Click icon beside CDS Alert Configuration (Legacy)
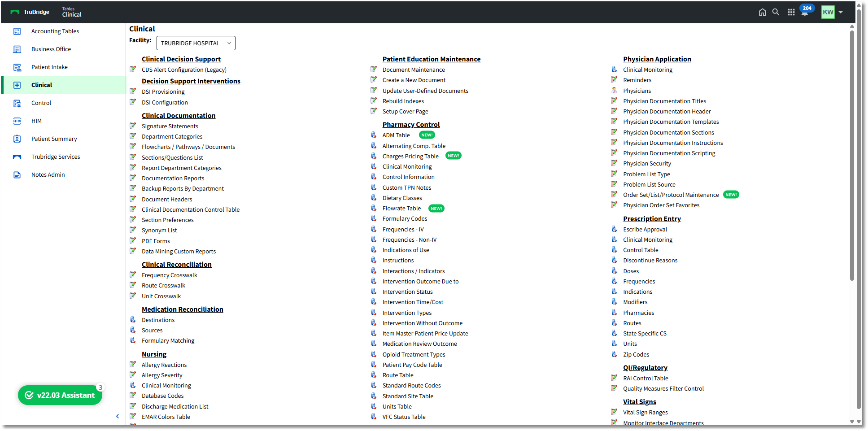 (x=133, y=69)
